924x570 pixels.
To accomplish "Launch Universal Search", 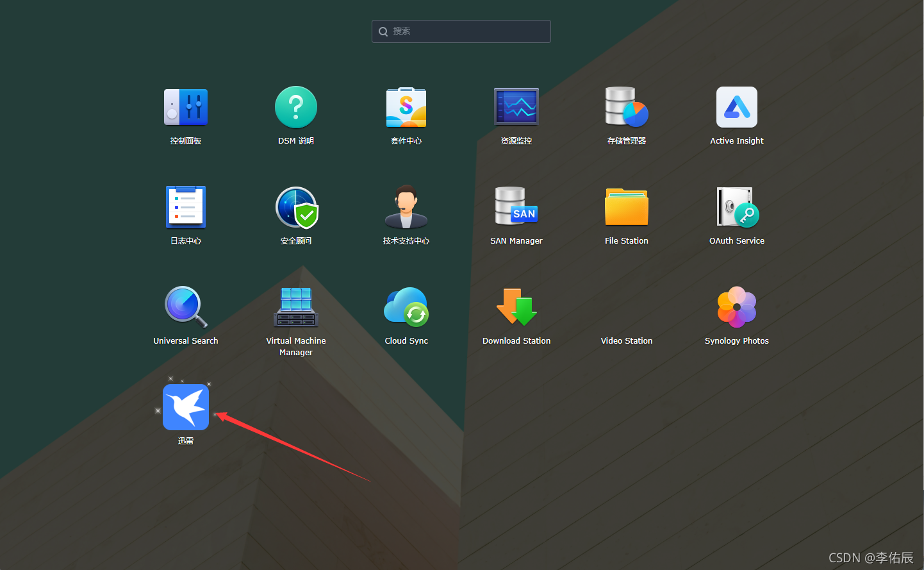I will tap(186, 307).
